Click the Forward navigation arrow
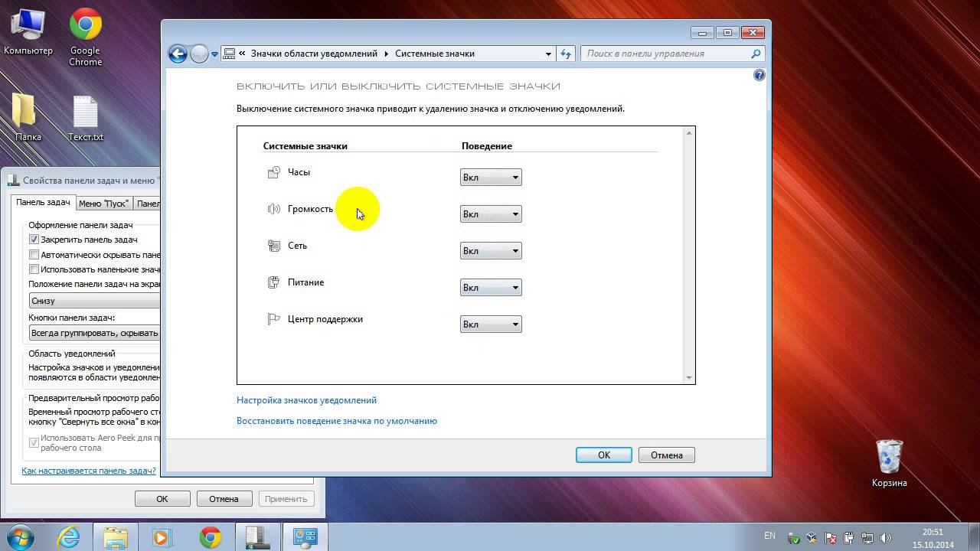 point(199,54)
